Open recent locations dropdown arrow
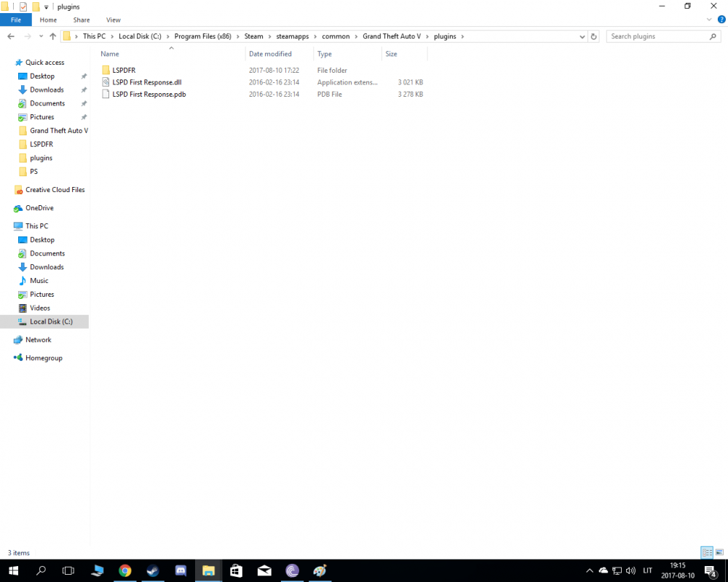This screenshot has width=728, height=582. 41,36
